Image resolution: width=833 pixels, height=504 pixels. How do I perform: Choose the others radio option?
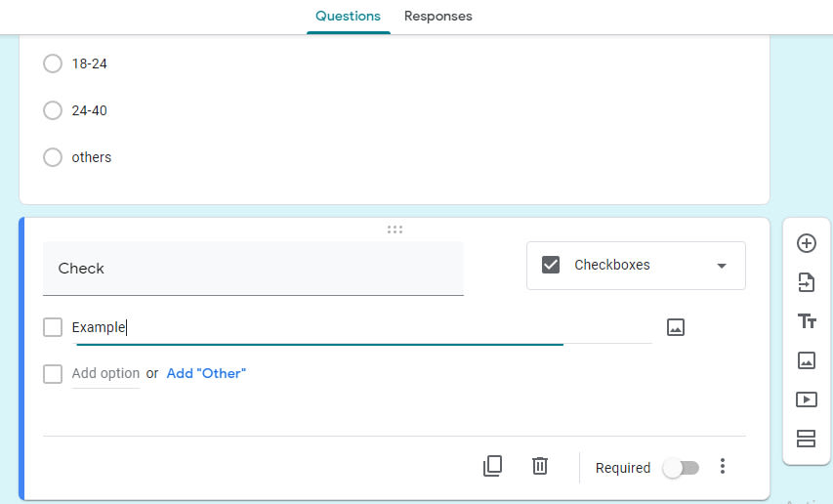pos(53,157)
